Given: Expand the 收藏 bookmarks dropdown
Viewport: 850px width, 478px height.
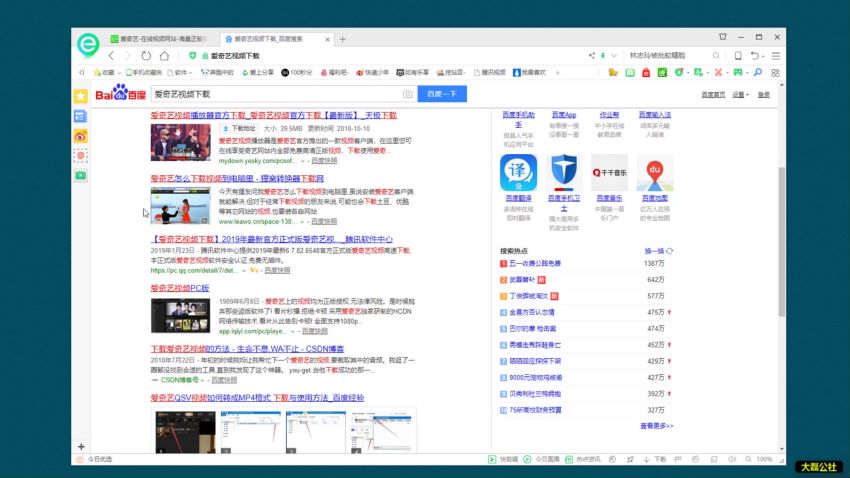Looking at the screenshot, I should [119, 73].
